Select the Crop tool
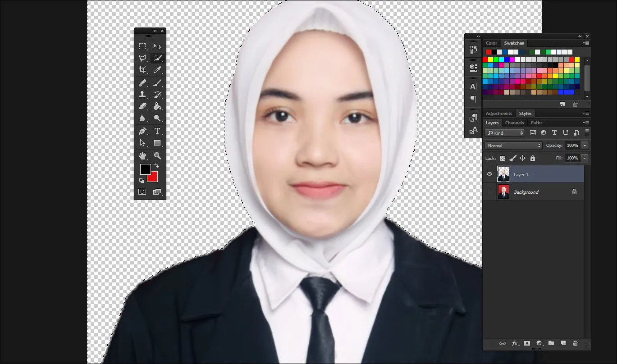Viewport: 617px width, 364px height. click(142, 70)
